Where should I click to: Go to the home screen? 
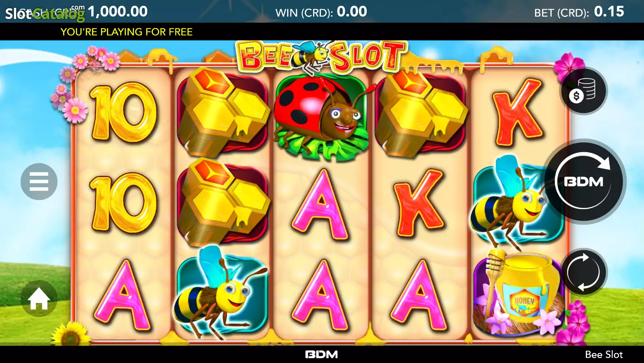(x=39, y=299)
